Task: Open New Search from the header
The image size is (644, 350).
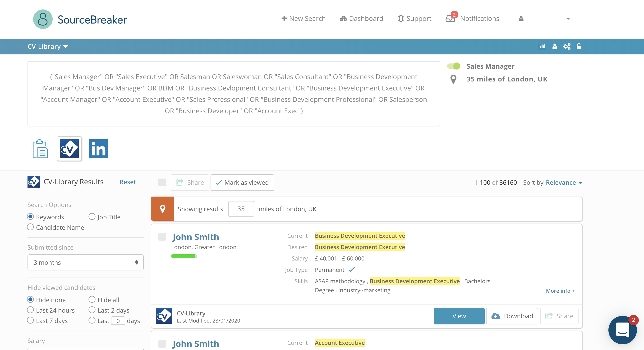Action: [304, 18]
